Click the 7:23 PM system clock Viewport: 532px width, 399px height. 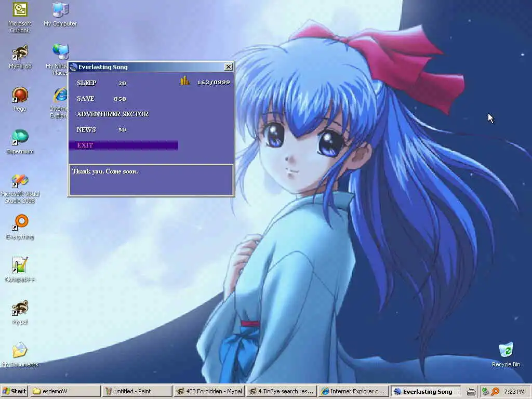click(514, 392)
